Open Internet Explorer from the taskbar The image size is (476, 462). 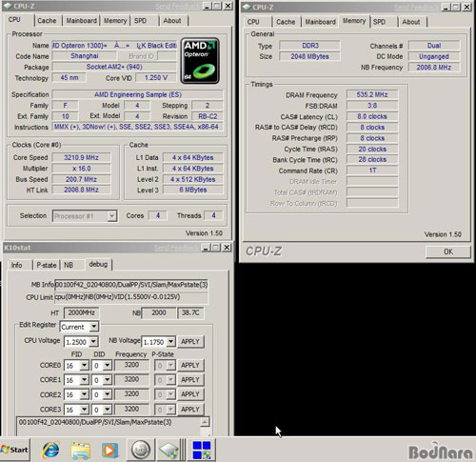(x=50, y=450)
